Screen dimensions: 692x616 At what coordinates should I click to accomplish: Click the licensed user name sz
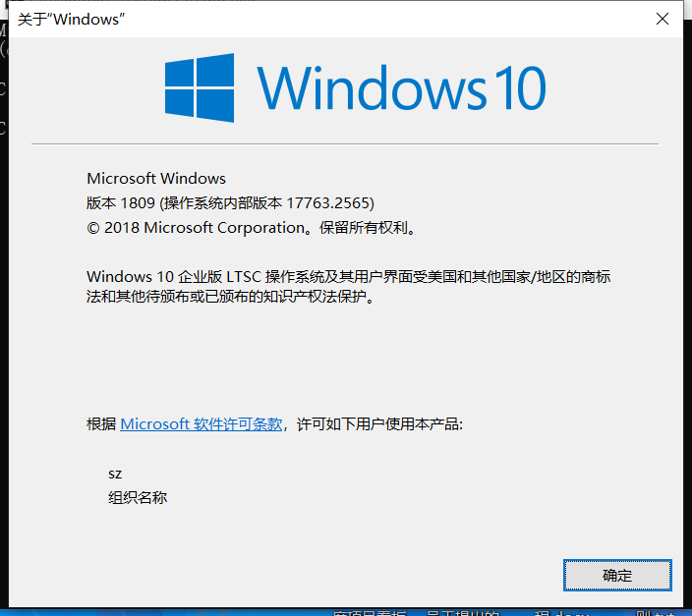(115, 474)
